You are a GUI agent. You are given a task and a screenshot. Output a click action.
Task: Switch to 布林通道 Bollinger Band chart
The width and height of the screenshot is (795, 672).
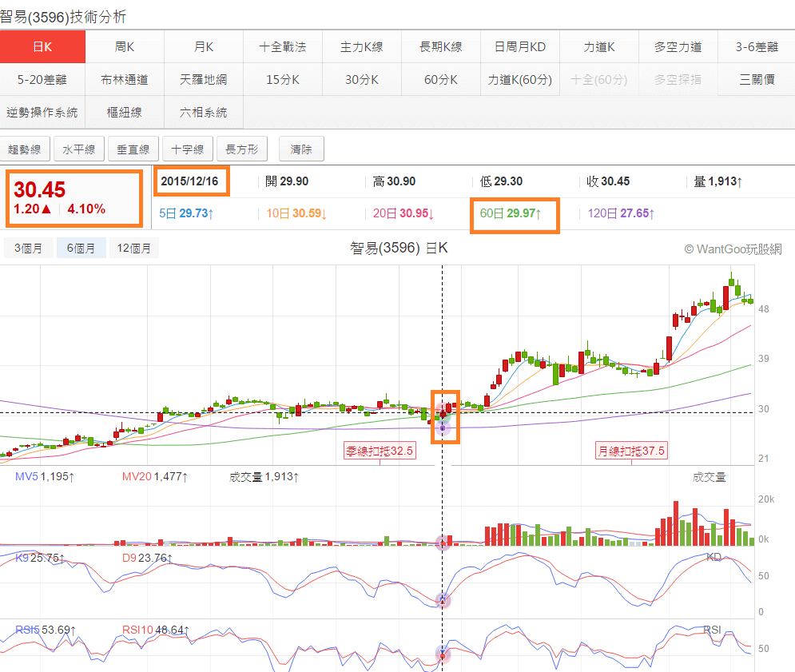(x=124, y=78)
